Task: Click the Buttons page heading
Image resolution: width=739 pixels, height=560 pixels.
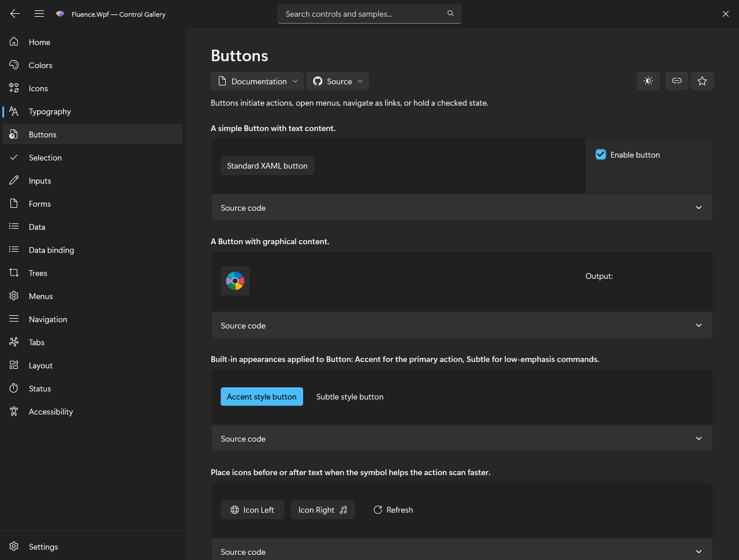Action: coord(240,55)
